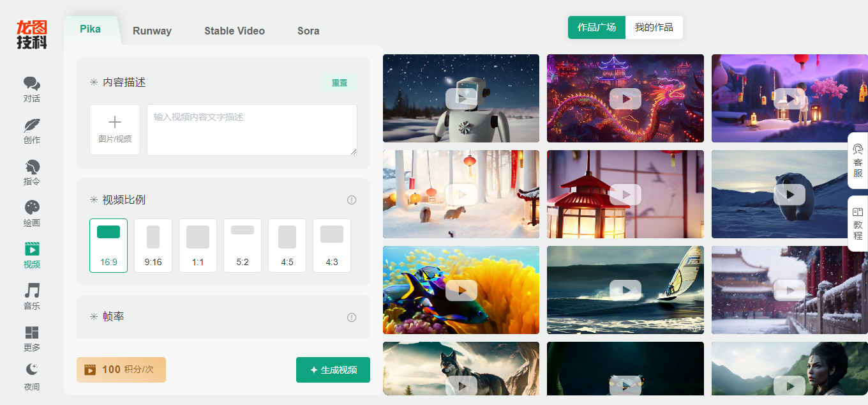Open the woman portrait mountains thumbnail
This screenshot has width=868, height=405.
789,369
